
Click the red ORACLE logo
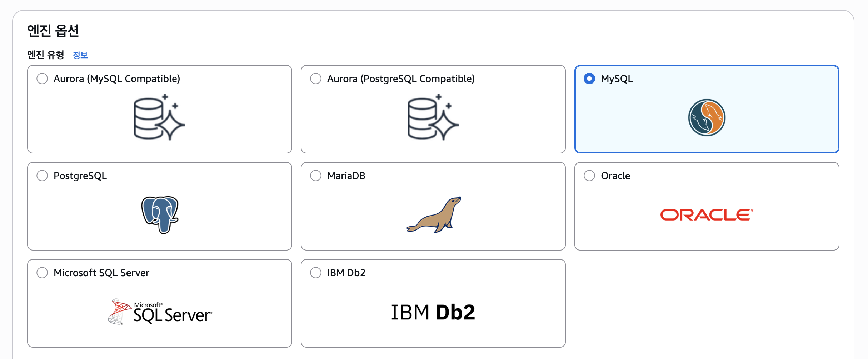coord(707,215)
